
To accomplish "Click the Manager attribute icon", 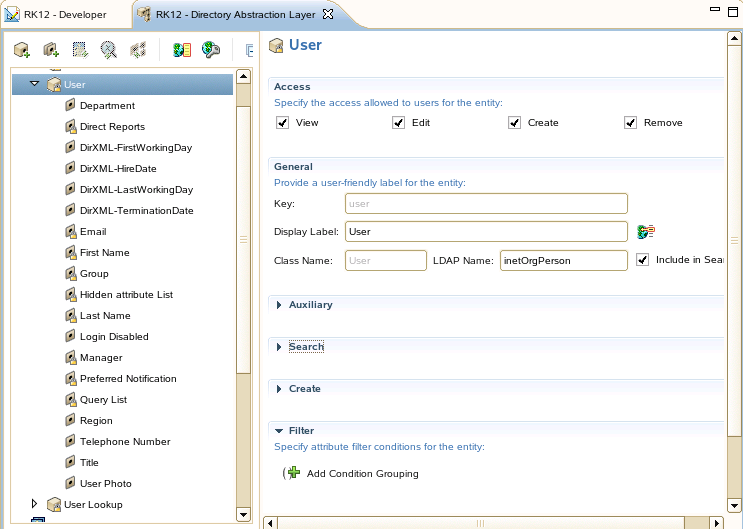I will pos(71,357).
